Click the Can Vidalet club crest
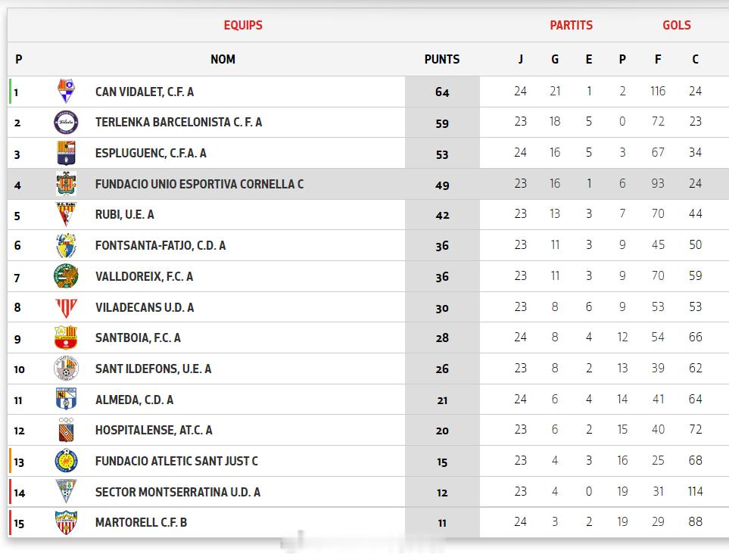 pos(66,91)
